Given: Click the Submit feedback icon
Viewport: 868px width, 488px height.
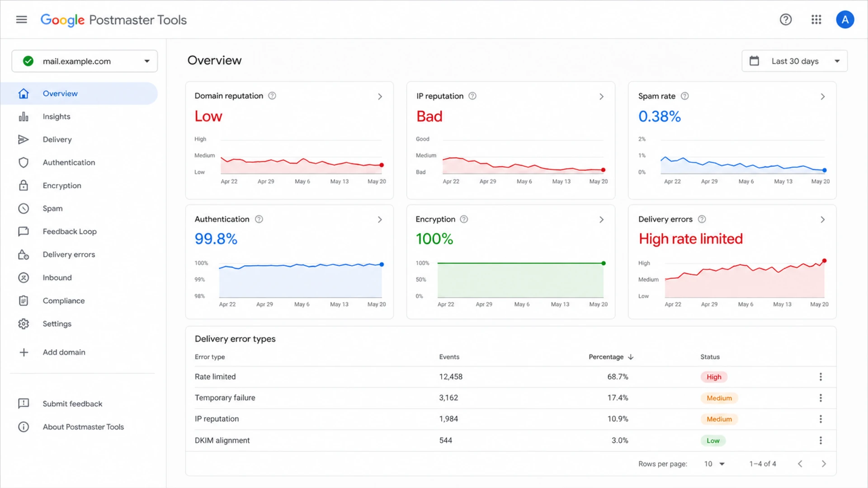Looking at the screenshot, I should coord(24,404).
